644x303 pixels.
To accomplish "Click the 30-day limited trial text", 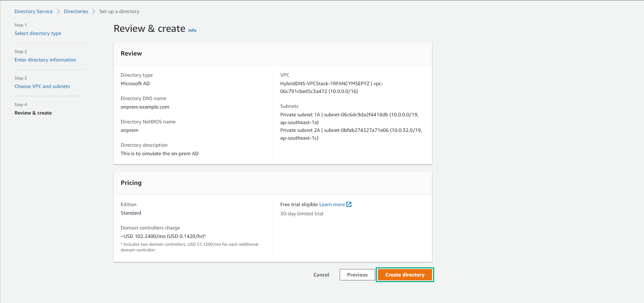I will tap(302, 214).
